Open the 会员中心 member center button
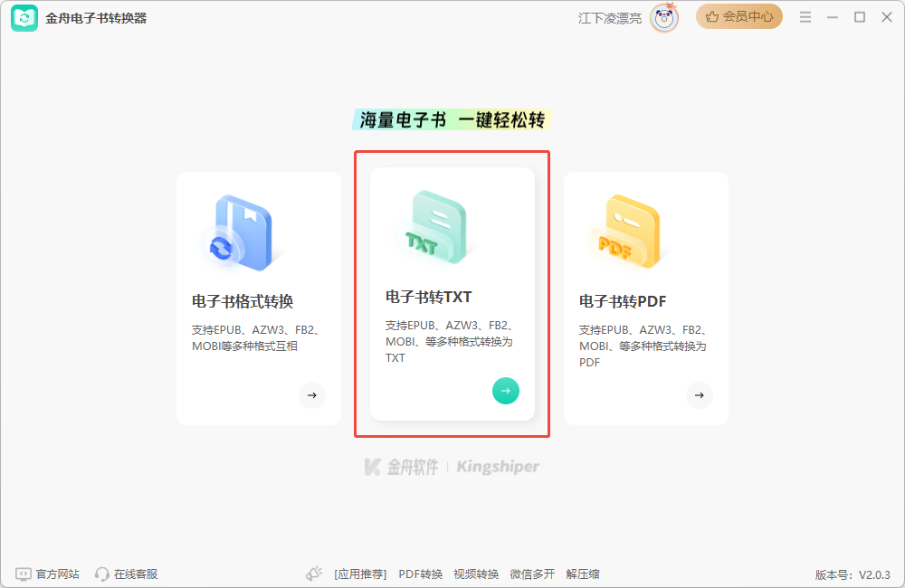Image resolution: width=905 pixels, height=588 pixels. tap(738, 16)
